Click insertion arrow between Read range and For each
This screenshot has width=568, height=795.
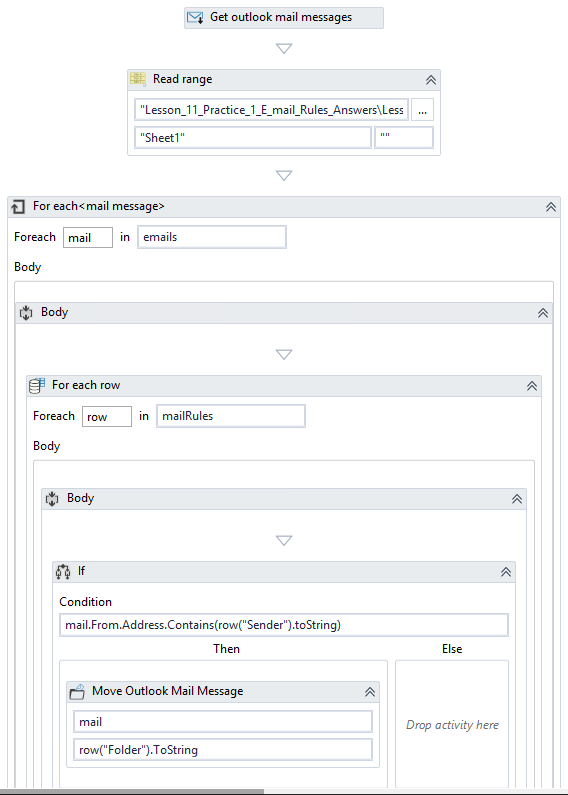click(284, 175)
